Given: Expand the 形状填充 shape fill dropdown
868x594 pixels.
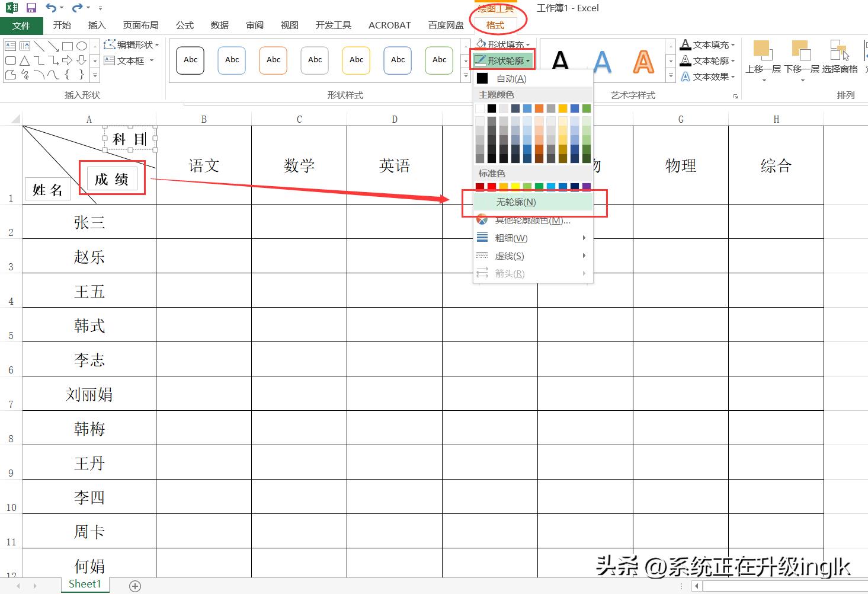Looking at the screenshot, I should pyautogui.click(x=503, y=44).
